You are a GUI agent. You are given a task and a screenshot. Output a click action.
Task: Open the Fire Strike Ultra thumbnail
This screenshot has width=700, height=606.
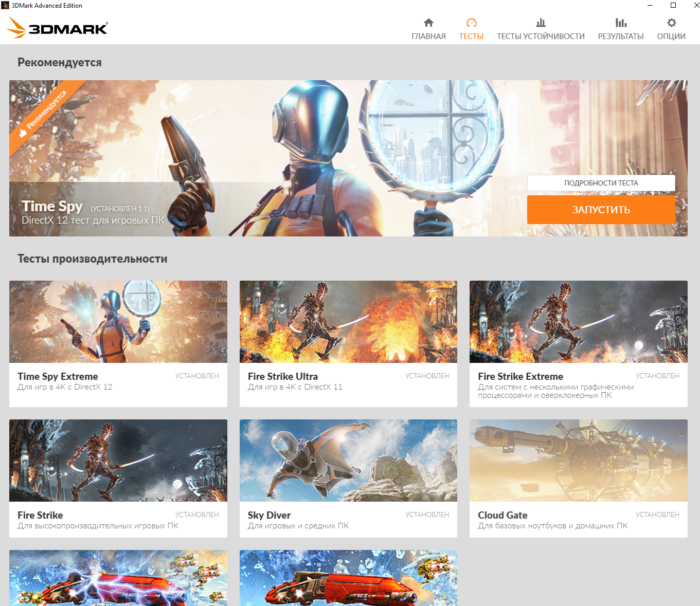pos(348,322)
